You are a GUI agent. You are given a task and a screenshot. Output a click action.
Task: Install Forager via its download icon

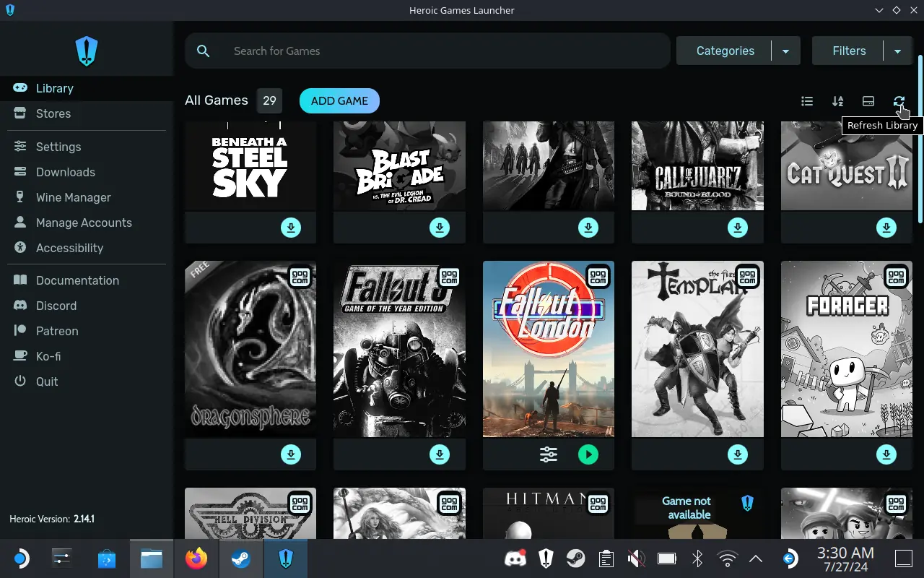pyautogui.click(x=886, y=454)
